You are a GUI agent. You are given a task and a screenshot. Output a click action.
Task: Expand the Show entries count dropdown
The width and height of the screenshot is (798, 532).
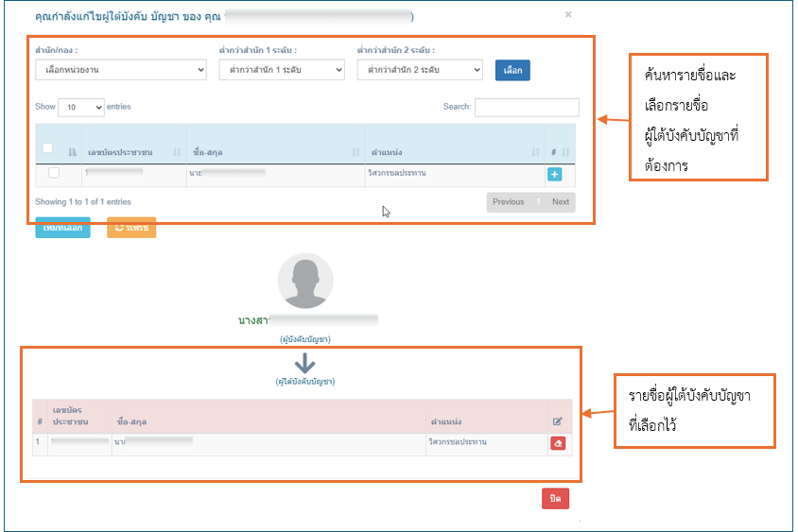(x=81, y=108)
